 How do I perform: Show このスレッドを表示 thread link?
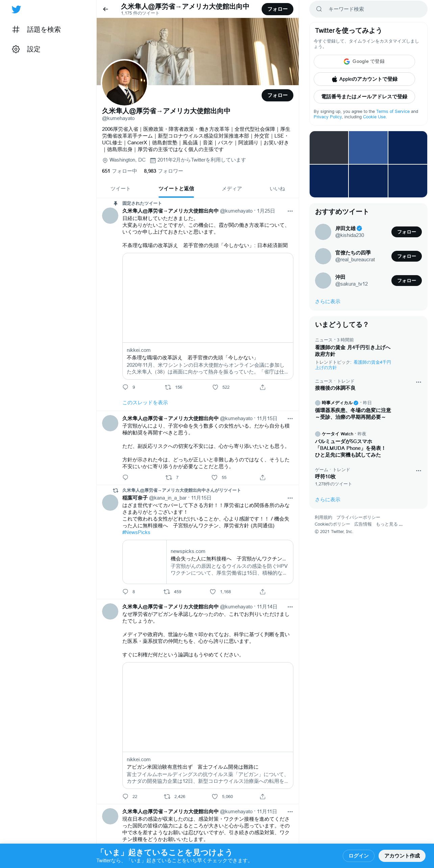pos(145,403)
